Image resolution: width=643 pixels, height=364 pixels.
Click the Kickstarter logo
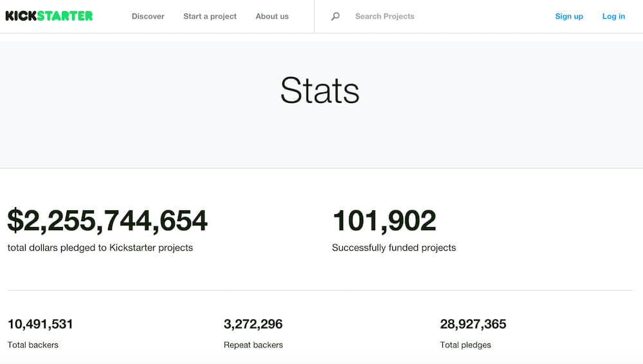[49, 16]
